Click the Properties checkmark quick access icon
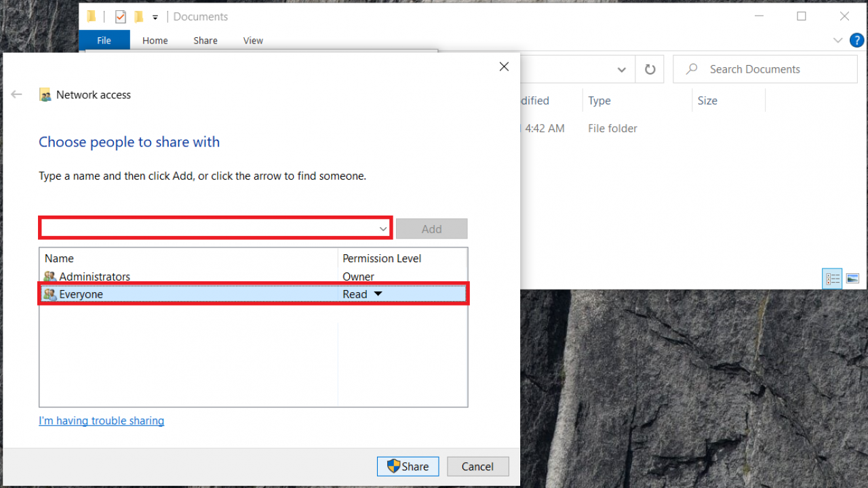Viewport: 868px width, 488px height. 121,17
